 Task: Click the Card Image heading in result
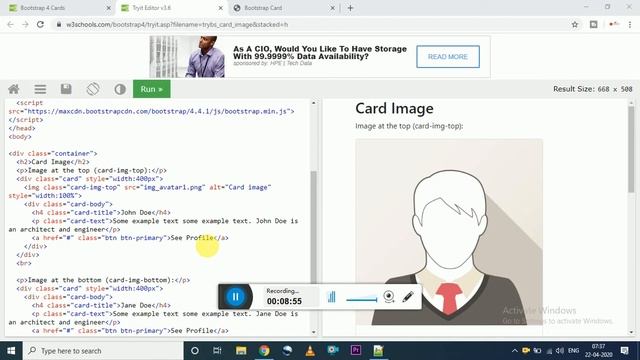pyautogui.click(x=394, y=109)
